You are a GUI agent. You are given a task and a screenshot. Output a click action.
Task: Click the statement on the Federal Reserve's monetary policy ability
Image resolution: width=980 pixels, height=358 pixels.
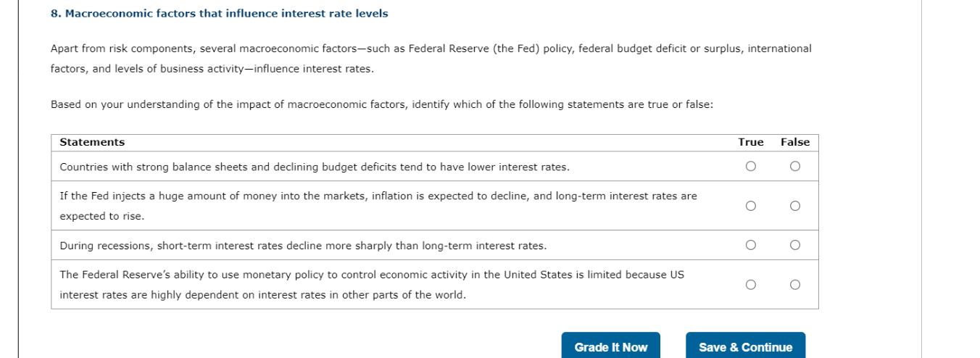[372, 285]
